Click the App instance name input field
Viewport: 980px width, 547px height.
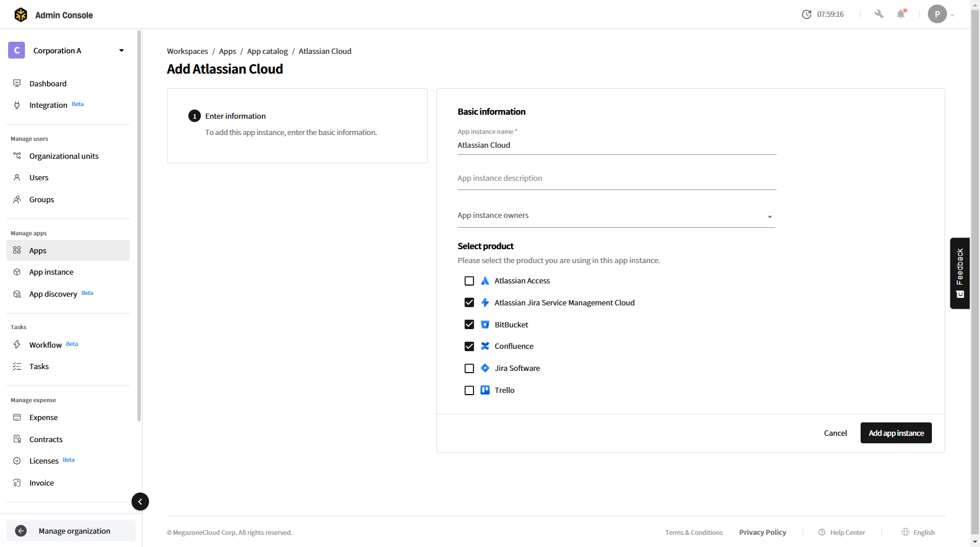click(617, 145)
